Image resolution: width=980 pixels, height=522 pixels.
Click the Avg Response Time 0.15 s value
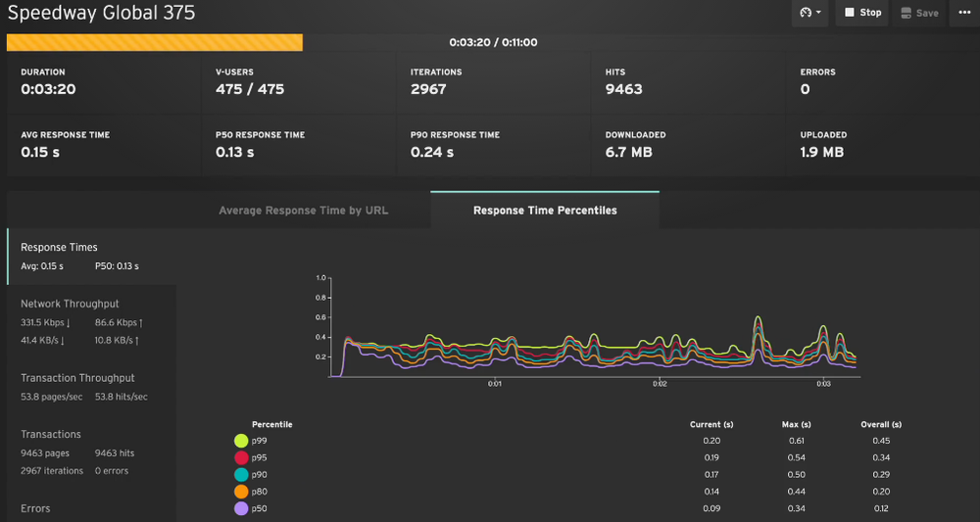coord(40,152)
